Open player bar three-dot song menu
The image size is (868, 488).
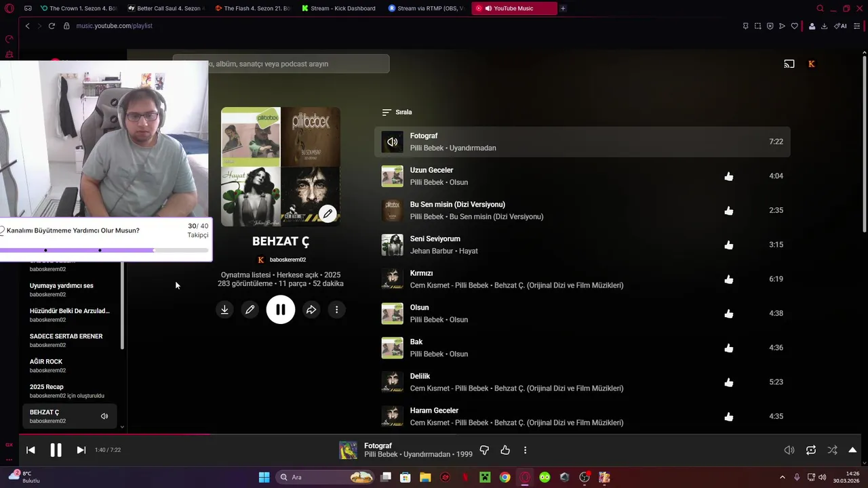[x=525, y=450]
